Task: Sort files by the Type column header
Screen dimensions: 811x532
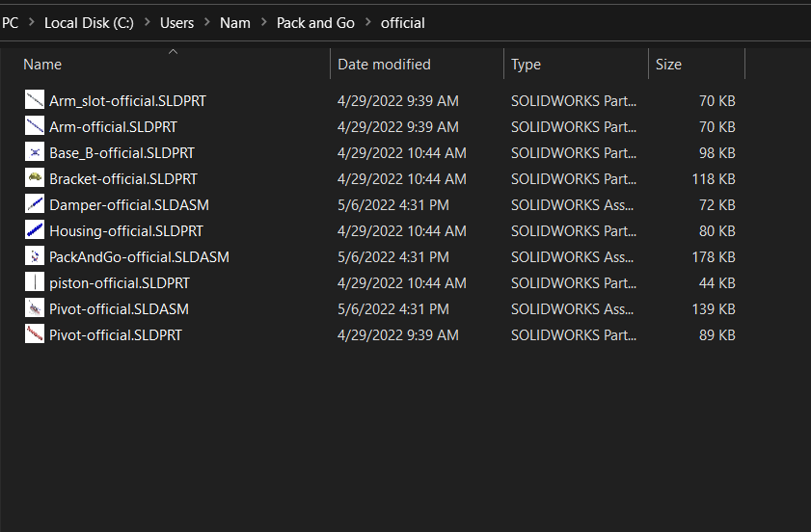Action: click(x=526, y=65)
